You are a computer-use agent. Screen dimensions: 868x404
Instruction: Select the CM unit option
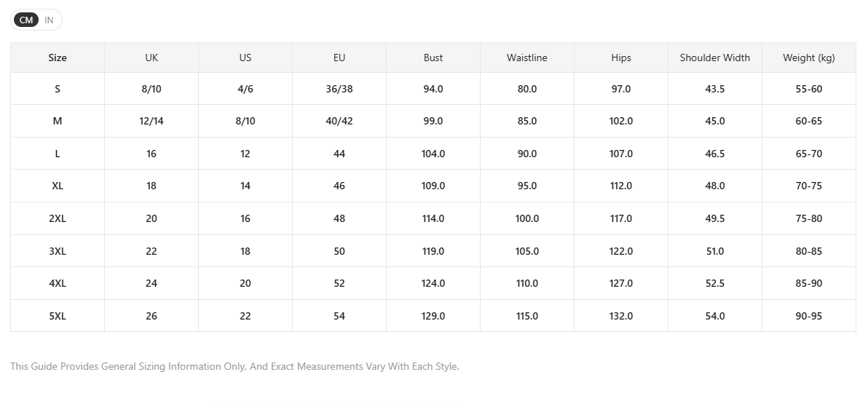tap(26, 20)
